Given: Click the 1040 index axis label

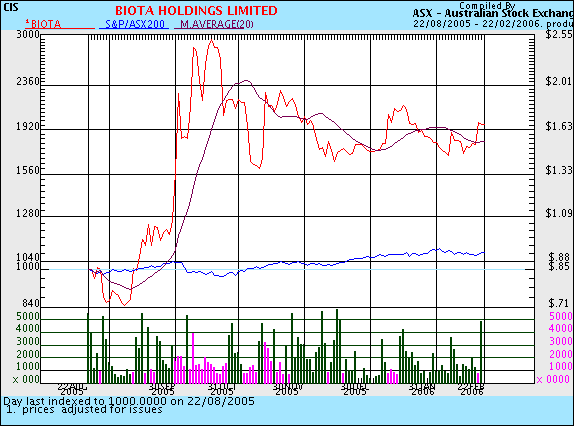Looking at the screenshot, I should (x=28, y=257).
